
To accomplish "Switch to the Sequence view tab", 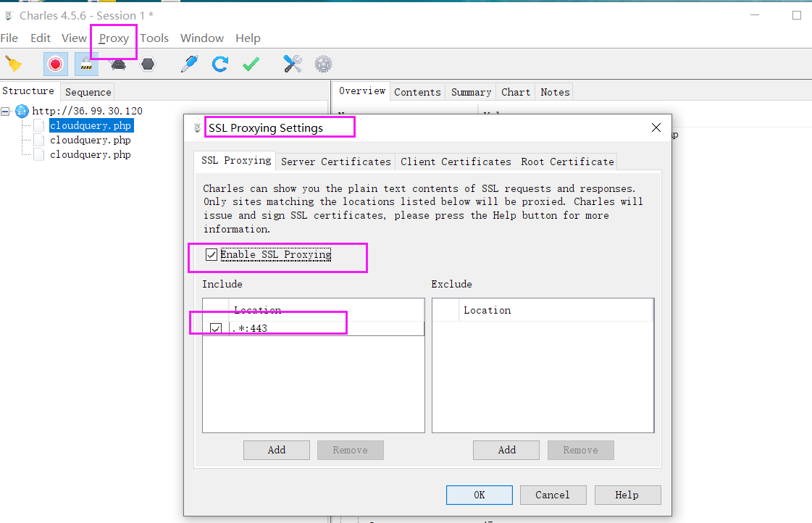I will pyautogui.click(x=88, y=92).
